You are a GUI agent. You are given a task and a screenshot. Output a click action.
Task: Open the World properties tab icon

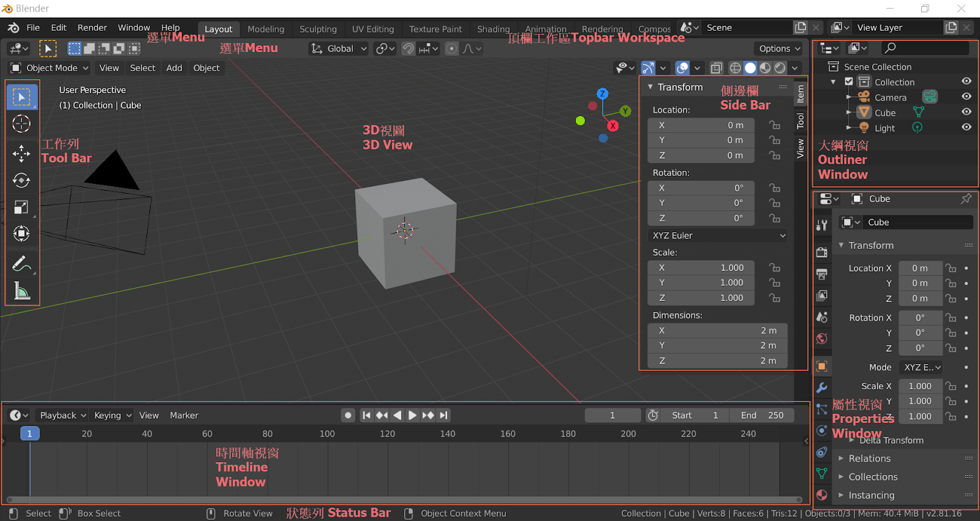click(x=822, y=338)
